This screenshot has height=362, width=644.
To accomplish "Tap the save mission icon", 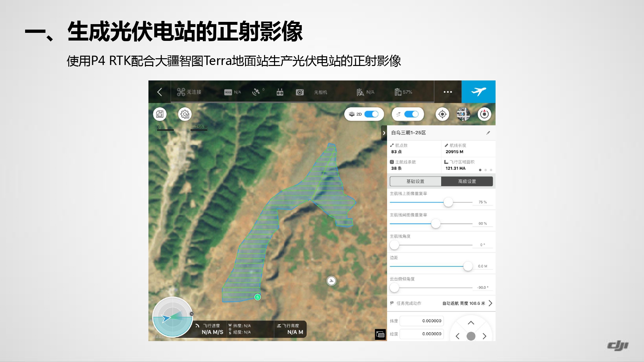I will pos(160,114).
